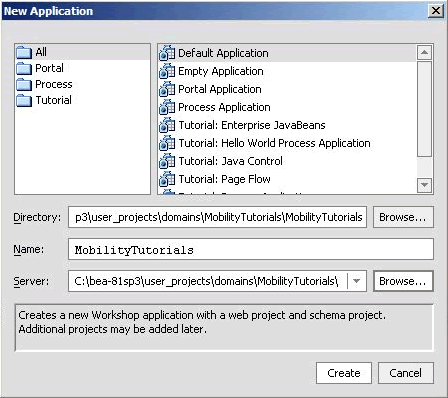
Task: Select 'Tutorial: Hello World Process Application' text
Action: click(x=275, y=143)
